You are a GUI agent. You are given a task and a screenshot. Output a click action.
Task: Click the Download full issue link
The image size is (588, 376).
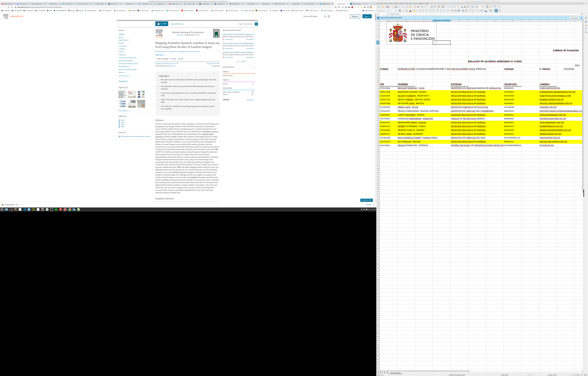point(177,24)
